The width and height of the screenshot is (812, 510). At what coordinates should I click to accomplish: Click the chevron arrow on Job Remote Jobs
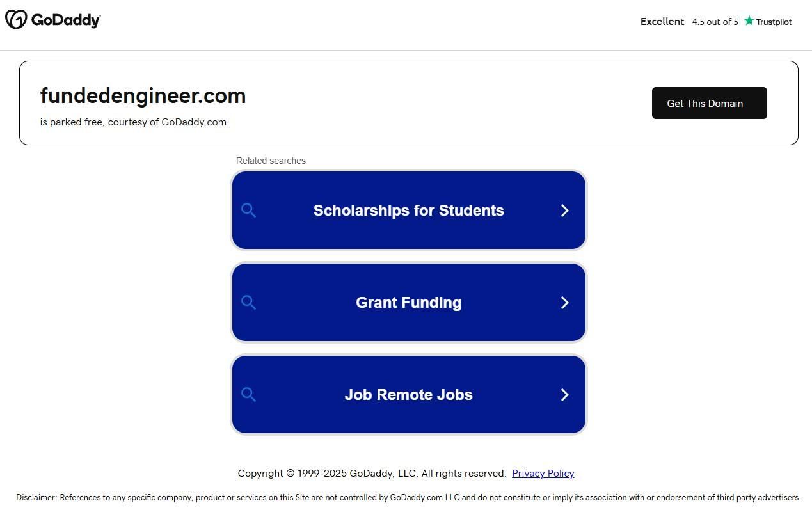[564, 395]
